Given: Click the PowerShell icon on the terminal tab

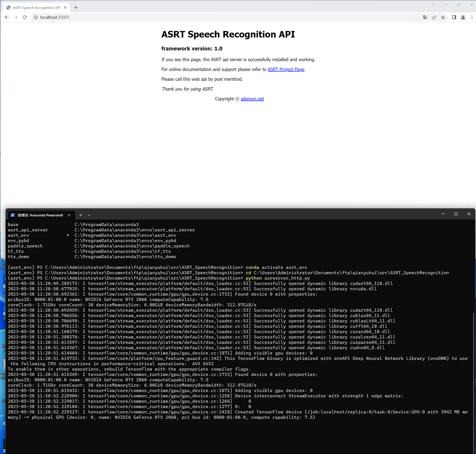Looking at the screenshot, I should click(x=12, y=215).
